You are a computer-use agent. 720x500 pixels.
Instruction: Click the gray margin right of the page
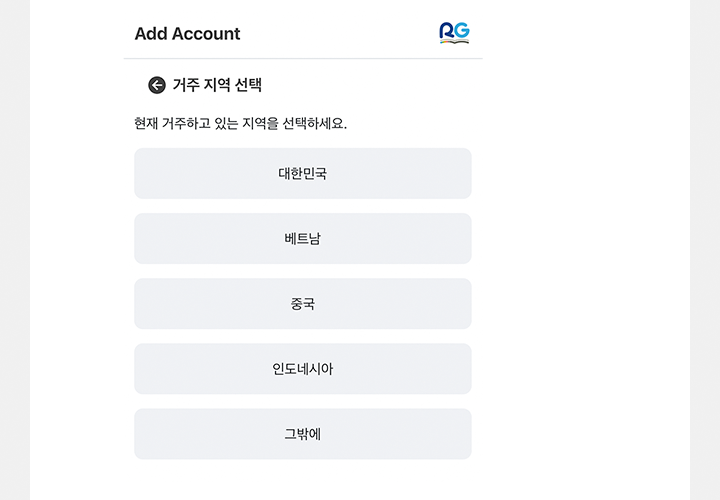click(x=705, y=250)
